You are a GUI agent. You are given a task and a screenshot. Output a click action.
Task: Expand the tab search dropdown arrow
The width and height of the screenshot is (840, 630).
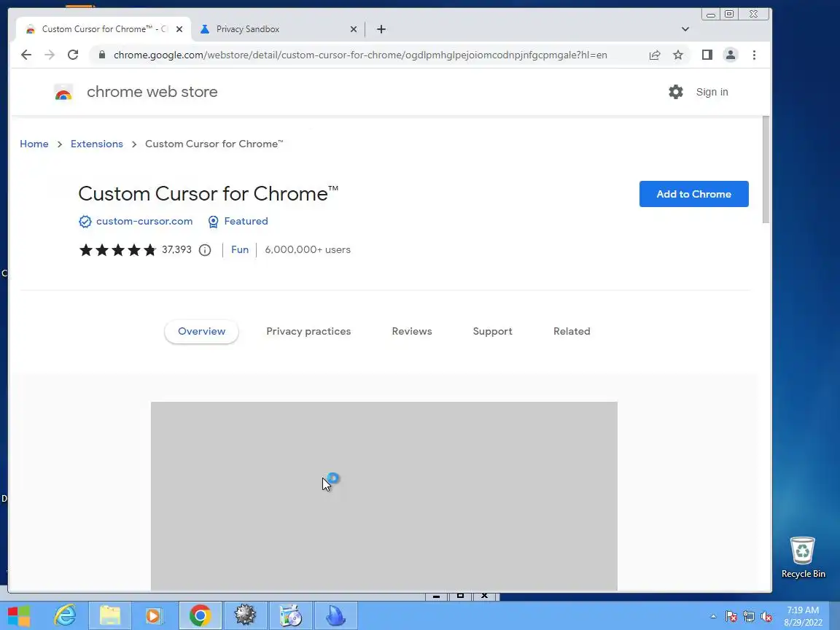click(685, 29)
